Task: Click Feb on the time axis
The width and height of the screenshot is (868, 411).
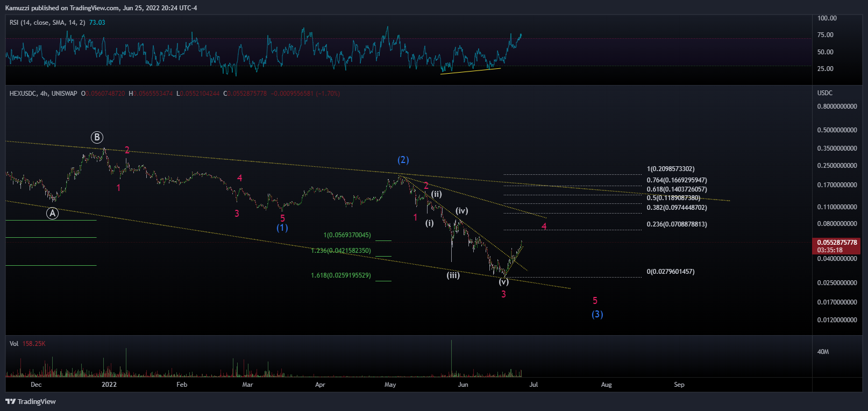Action: point(182,385)
